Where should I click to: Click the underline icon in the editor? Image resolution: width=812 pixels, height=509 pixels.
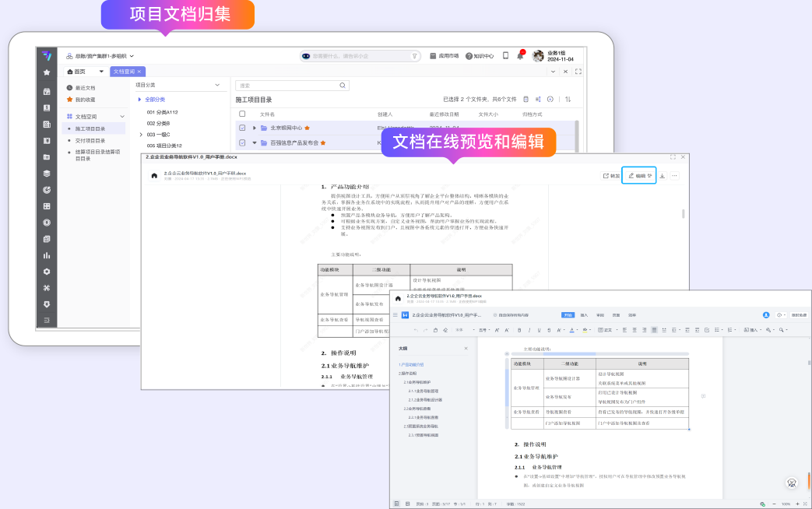540,330
